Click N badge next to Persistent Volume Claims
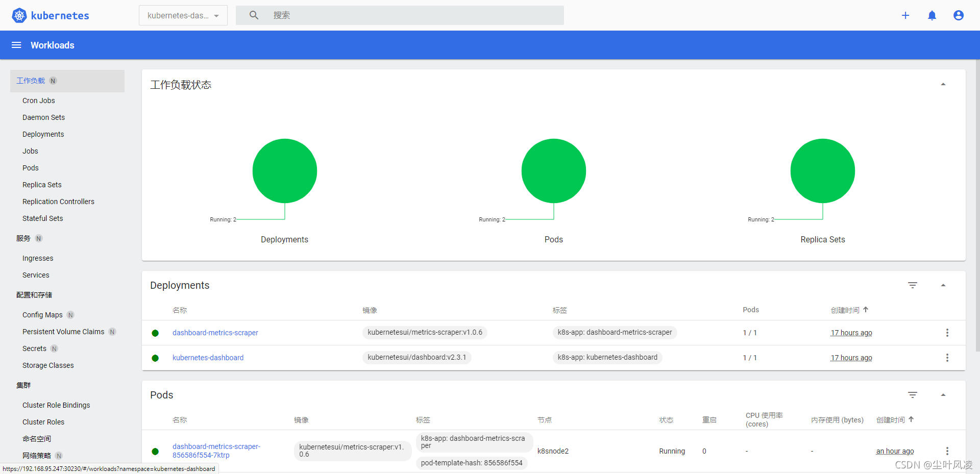Viewport: 980px width, 474px height. 112,332
